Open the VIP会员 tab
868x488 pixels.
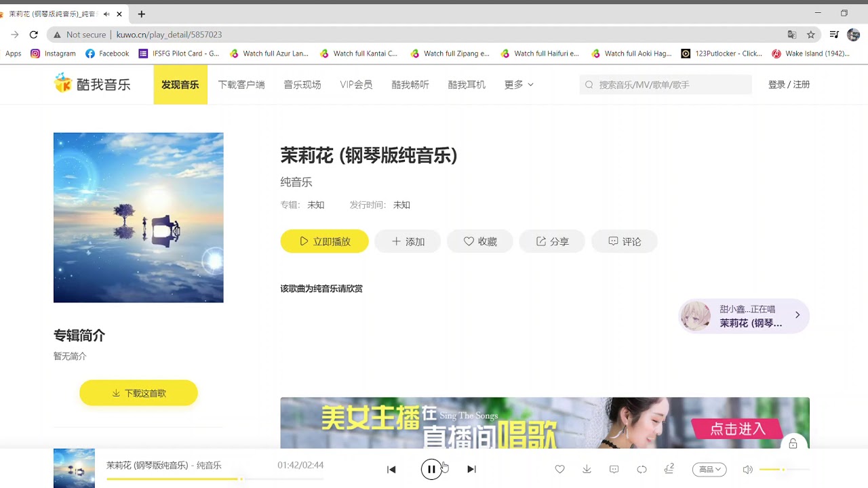coord(356,85)
